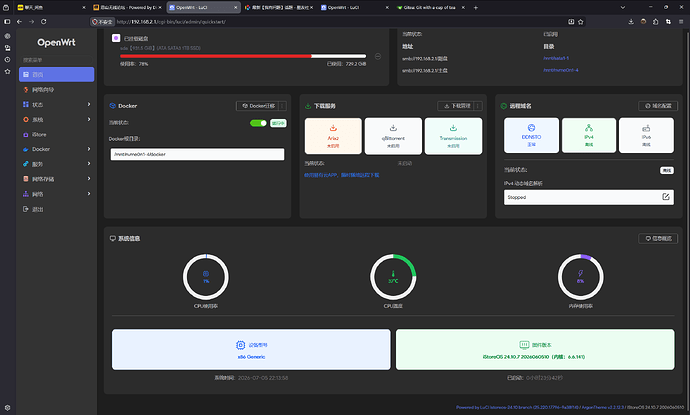Open the ArgonTheme footer link
This screenshot has height=415, width=690.
pyautogui.click(x=602, y=408)
